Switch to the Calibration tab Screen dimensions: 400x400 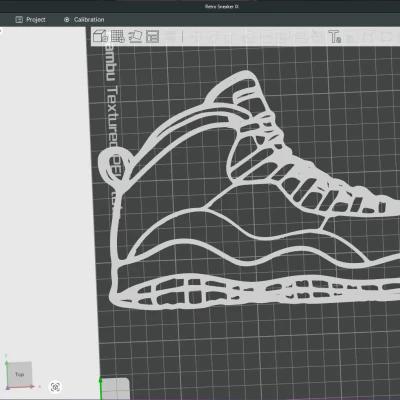click(84, 20)
